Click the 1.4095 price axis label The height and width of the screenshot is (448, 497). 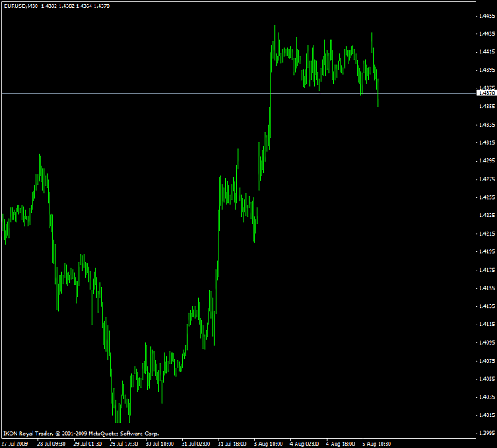487,342
